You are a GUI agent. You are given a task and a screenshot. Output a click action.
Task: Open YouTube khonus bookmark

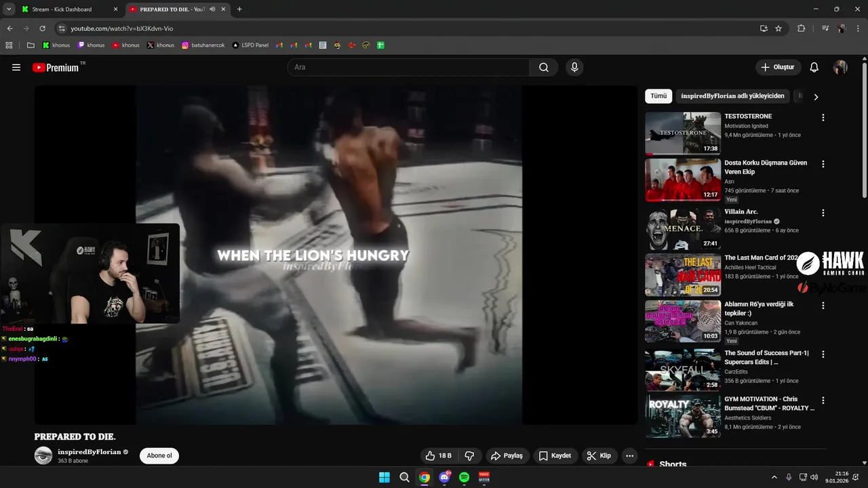pyautogui.click(x=126, y=45)
